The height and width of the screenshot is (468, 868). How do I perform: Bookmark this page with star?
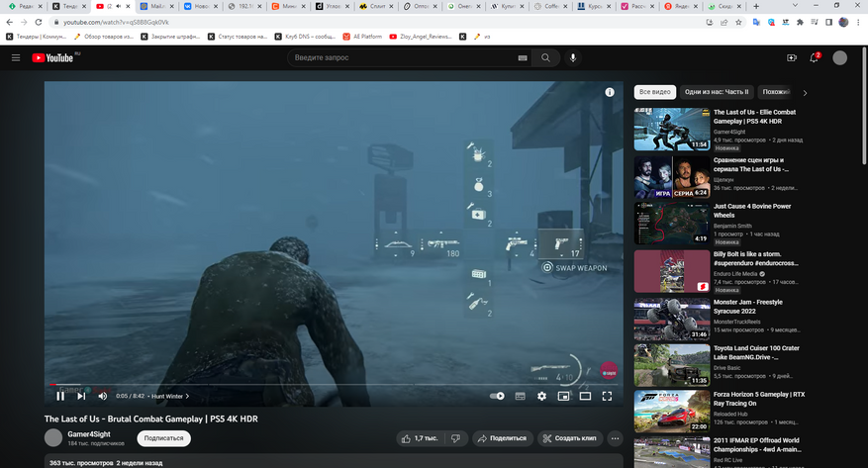pos(738,22)
